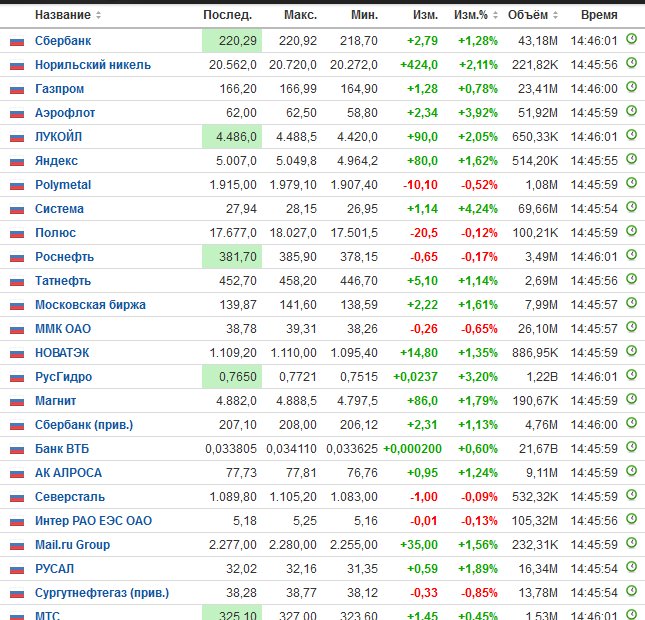Sort table by Изм.% column arrows

click(x=495, y=15)
